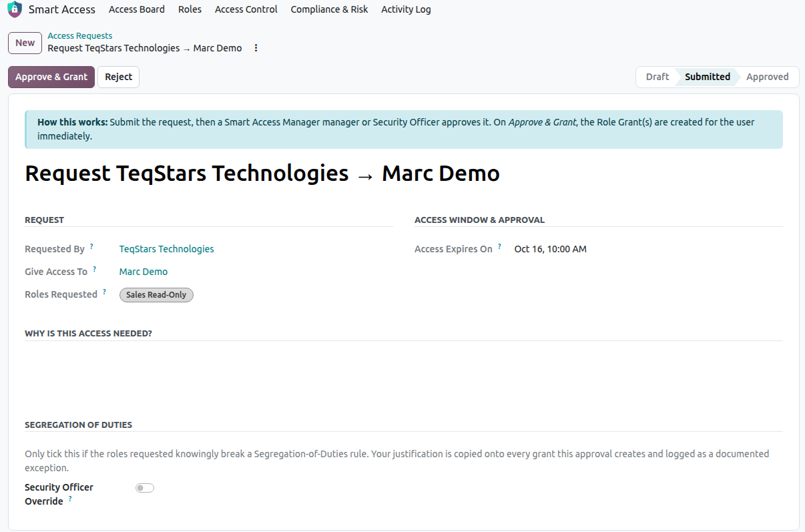Click the Smart Access app title
Screen dimensions: 805x532
[62, 9]
